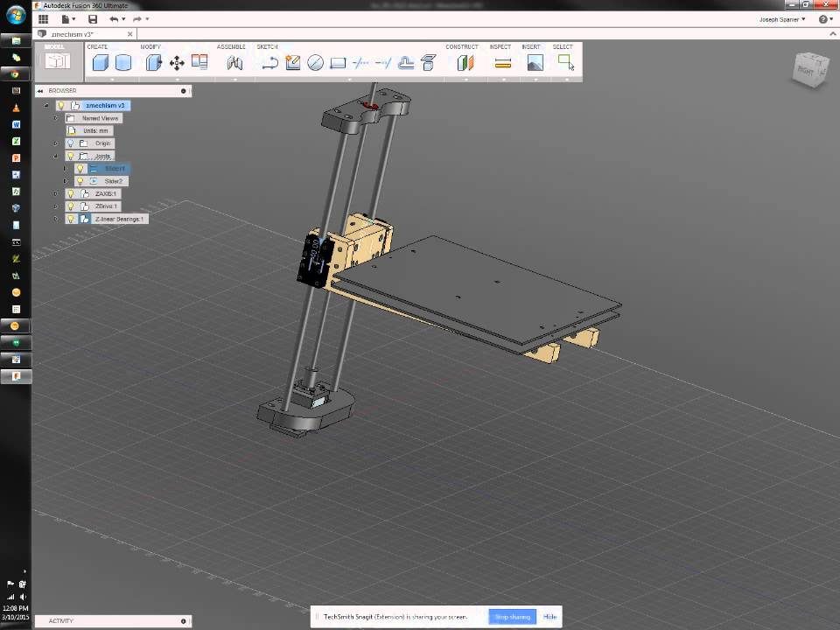Expand the ZAXIS:1 component node
Viewport: 840px width, 630px height.
coord(56,194)
